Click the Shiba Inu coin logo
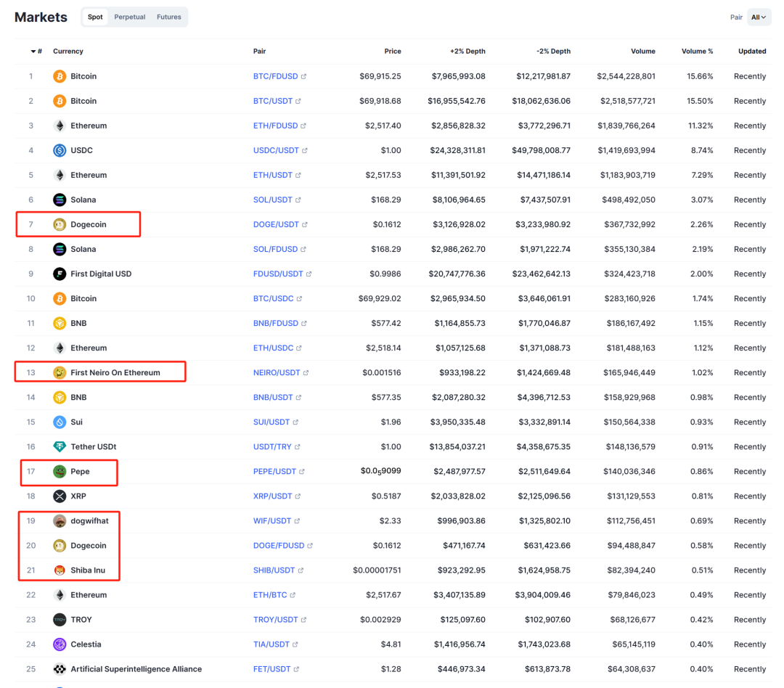The width and height of the screenshot is (784, 688). tap(58, 570)
